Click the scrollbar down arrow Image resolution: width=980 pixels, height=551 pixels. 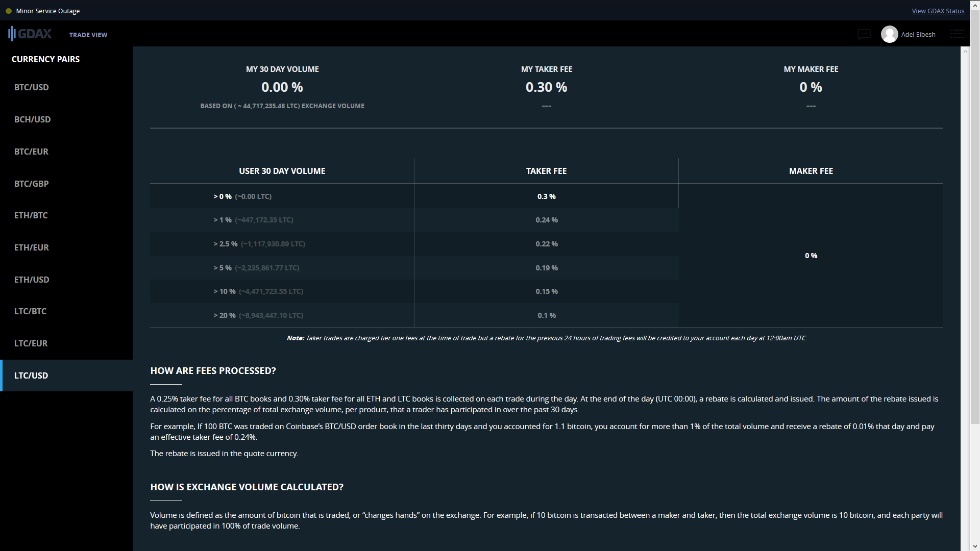point(975,546)
